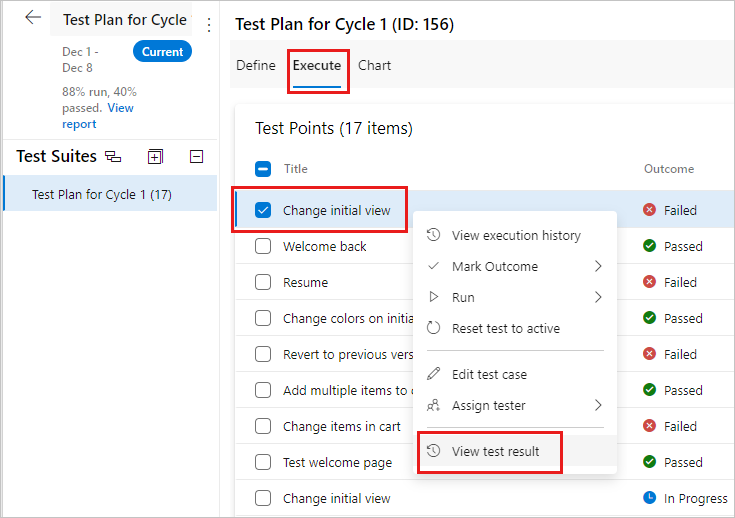735x518 pixels.
Task: Expand all test suites icon
Action: (155, 156)
